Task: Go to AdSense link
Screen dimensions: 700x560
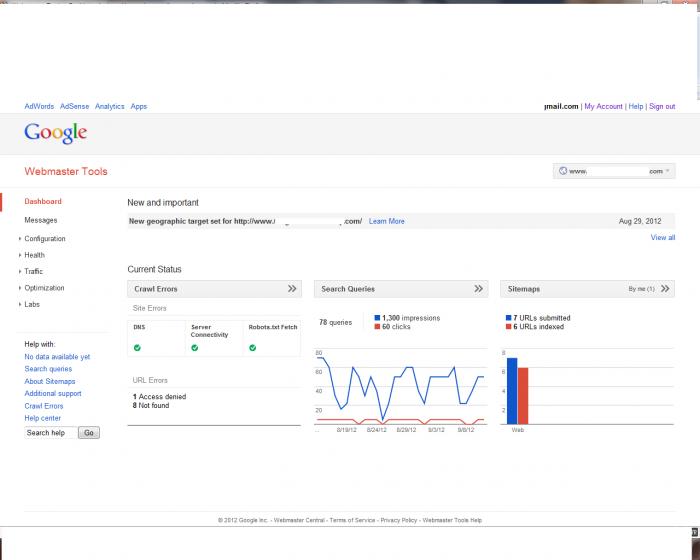Action: 75,106
